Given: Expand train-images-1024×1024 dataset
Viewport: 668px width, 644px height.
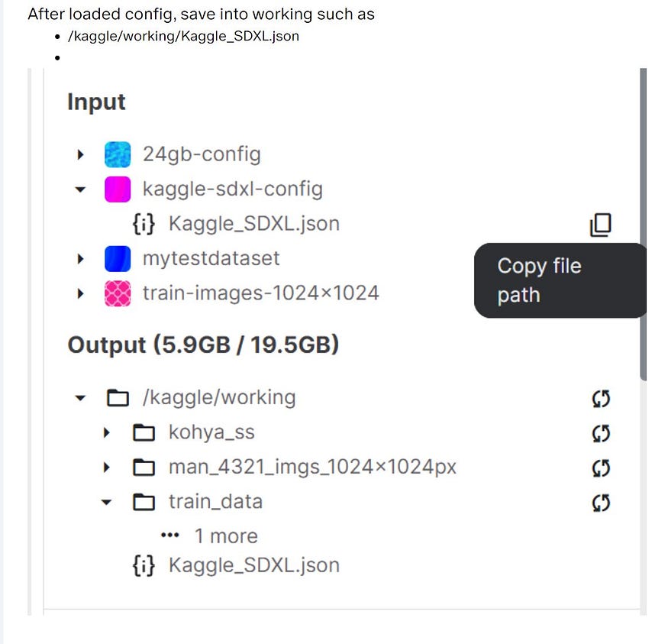Looking at the screenshot, I should click(81, 294).
